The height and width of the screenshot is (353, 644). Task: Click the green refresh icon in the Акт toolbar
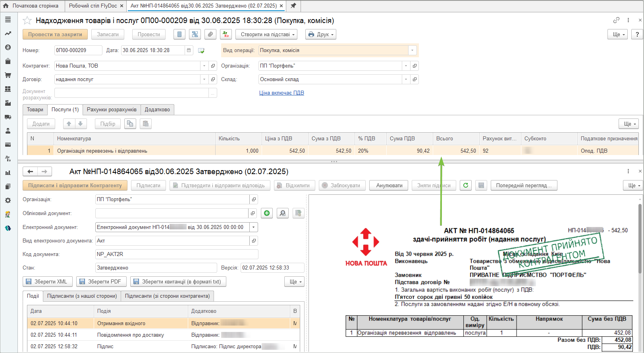(x=466, y=185)
